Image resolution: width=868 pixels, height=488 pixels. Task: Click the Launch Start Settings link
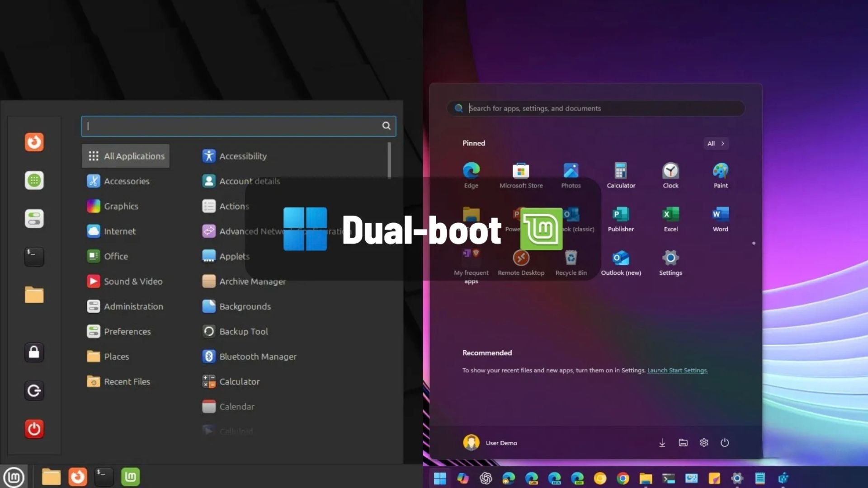pyautogui.click(x=678, y=370)
